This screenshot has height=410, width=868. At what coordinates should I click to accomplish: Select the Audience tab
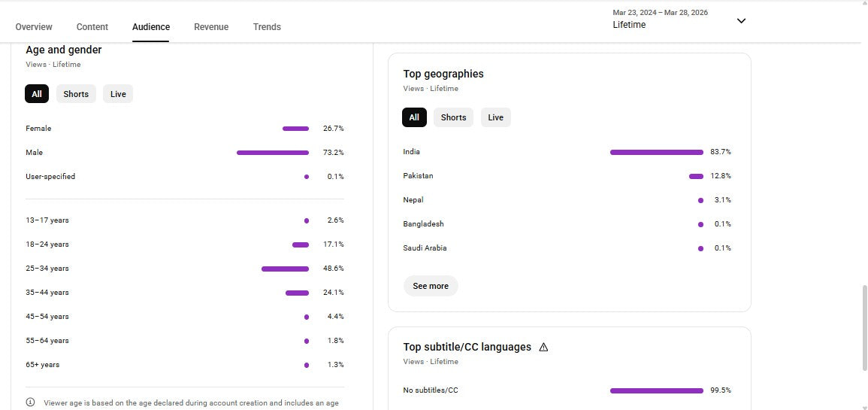click(x=151, y=27)
